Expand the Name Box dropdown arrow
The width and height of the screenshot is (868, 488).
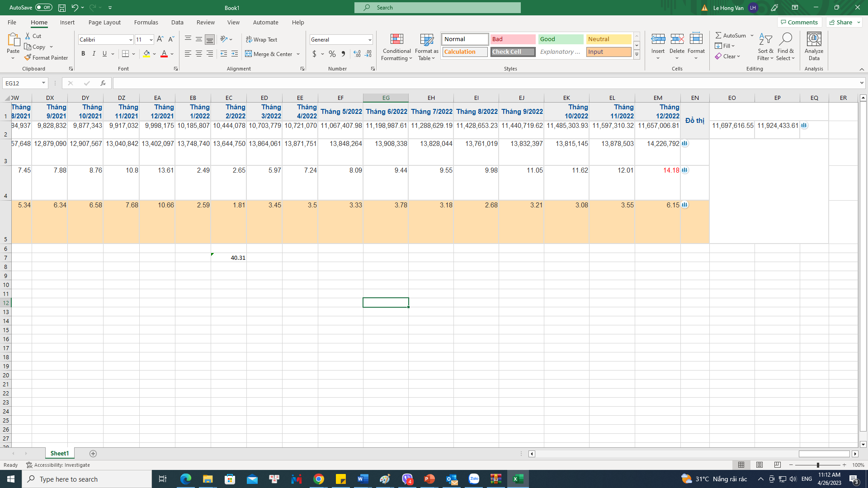[43, 83]
